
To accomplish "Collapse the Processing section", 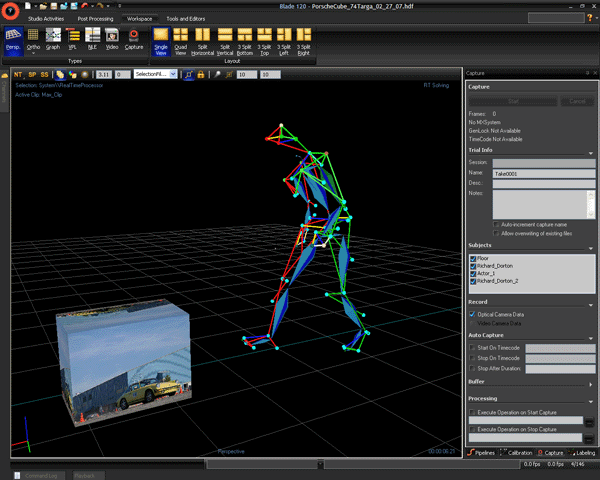I will (x=591, y=402).
